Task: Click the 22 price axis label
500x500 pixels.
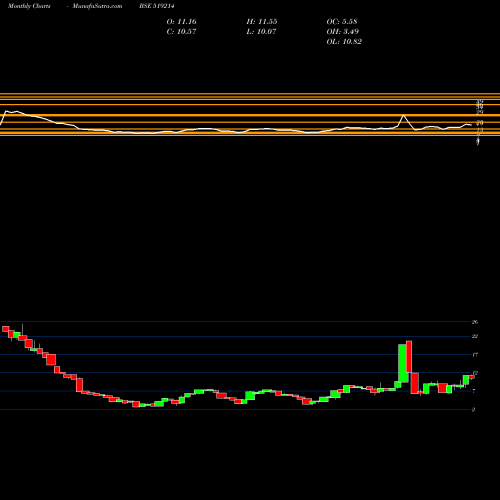Action: (x=475, y=336)
